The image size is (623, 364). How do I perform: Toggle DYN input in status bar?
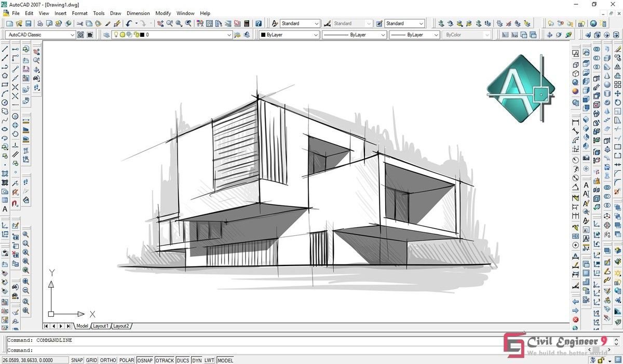coord(197,360)
